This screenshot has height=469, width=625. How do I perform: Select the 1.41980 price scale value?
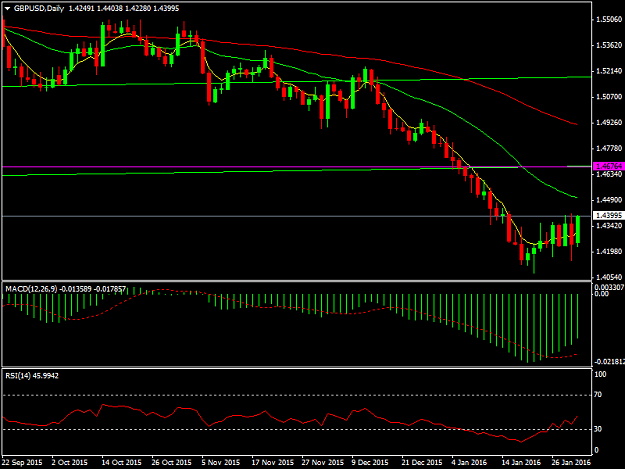click(609, 251)
